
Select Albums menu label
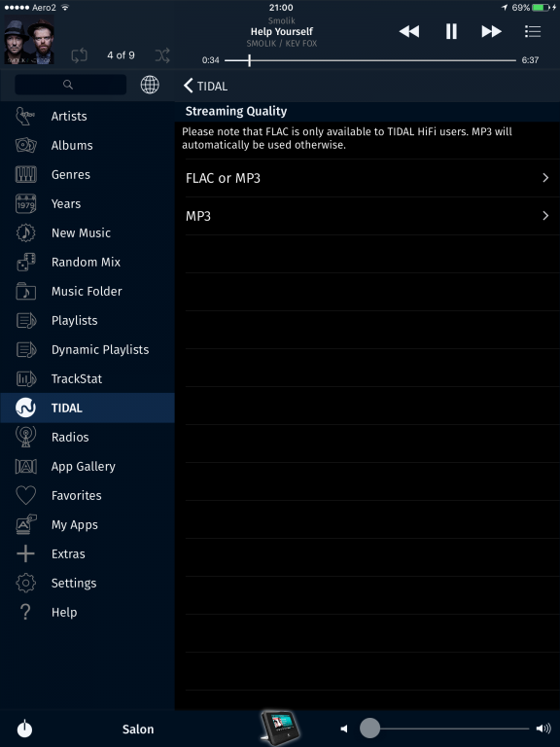pos(72,145)
